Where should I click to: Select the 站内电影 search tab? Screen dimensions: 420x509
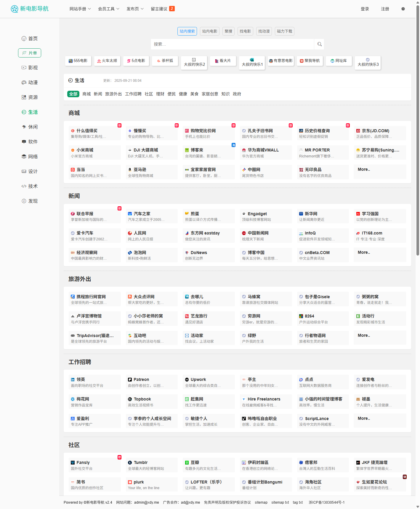[210, 31]
